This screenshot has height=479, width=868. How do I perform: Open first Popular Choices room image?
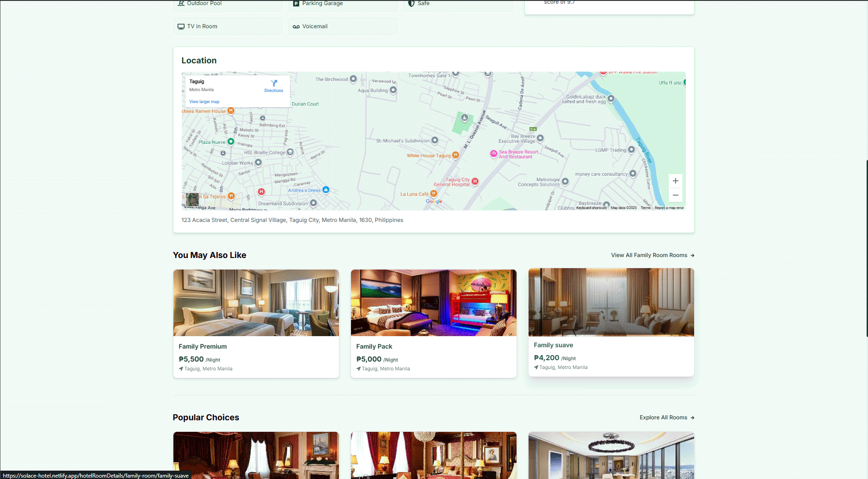(x=256, y=455)
